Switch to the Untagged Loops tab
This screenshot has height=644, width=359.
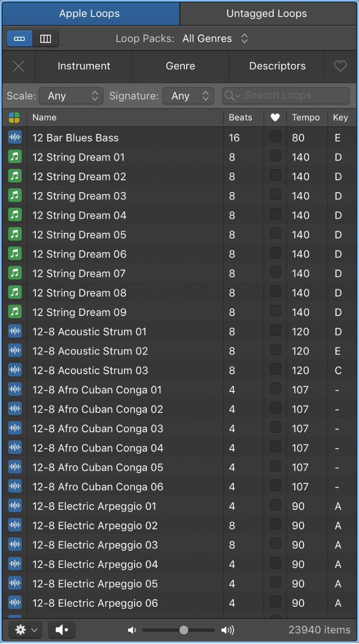coord(267,13)
